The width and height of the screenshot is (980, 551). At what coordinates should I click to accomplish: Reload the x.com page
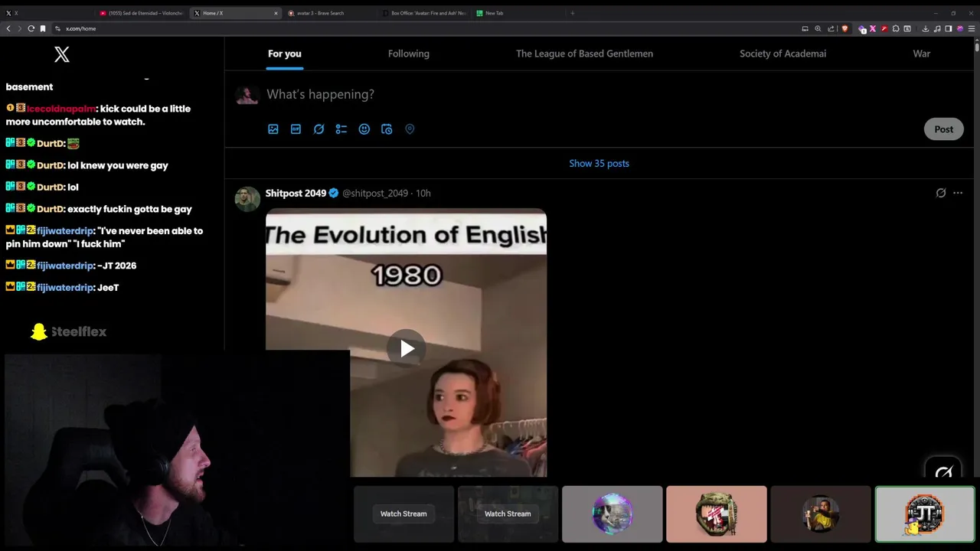tap(31, 28)
